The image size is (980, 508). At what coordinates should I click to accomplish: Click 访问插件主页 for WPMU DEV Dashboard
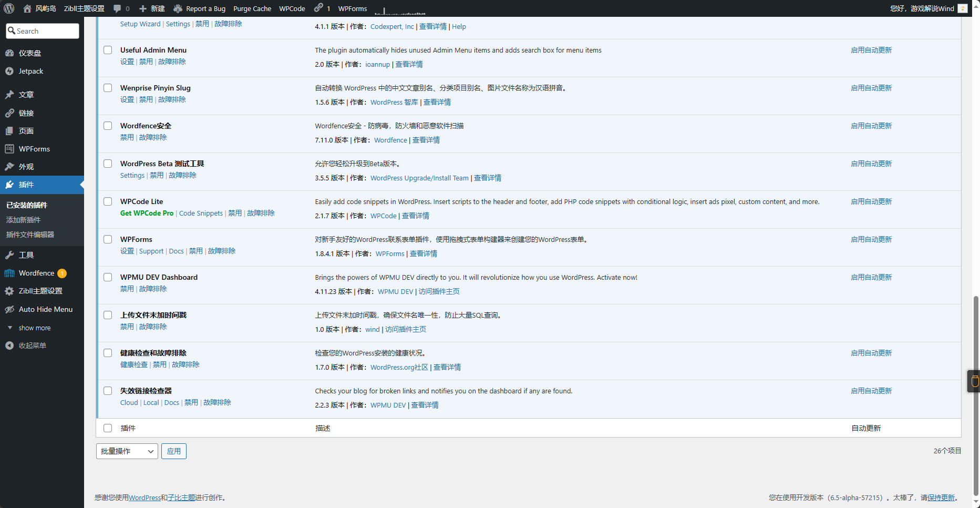439,291
